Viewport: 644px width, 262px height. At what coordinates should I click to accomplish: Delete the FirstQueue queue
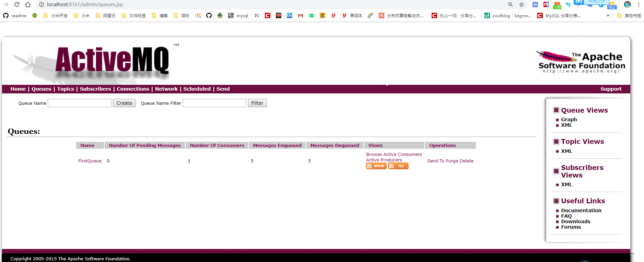point(467,161)
